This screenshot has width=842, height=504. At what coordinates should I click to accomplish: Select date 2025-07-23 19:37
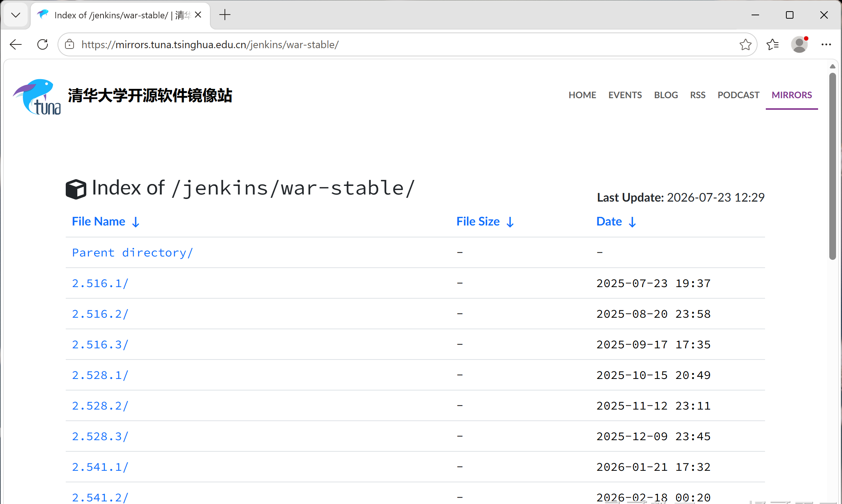(653, 283)
